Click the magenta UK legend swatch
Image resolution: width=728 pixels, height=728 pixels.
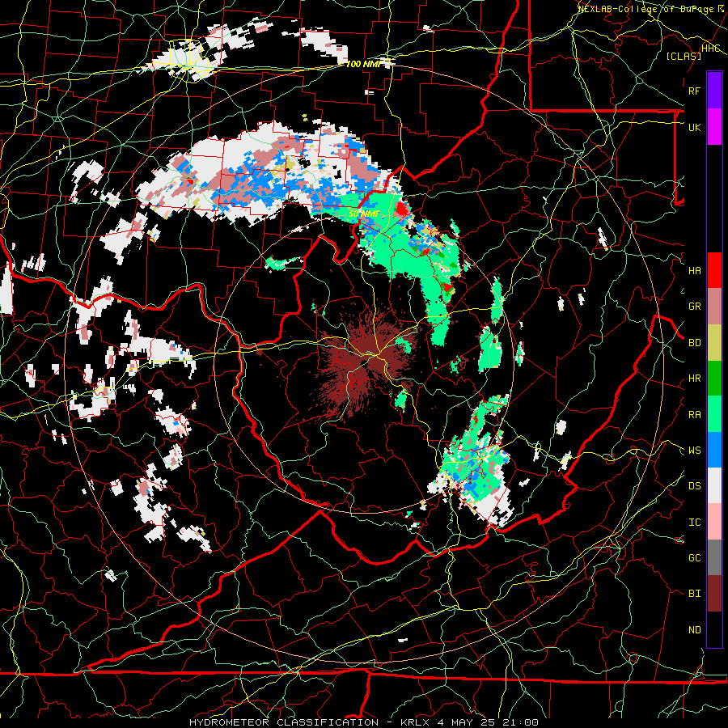[x=714, y=127]
